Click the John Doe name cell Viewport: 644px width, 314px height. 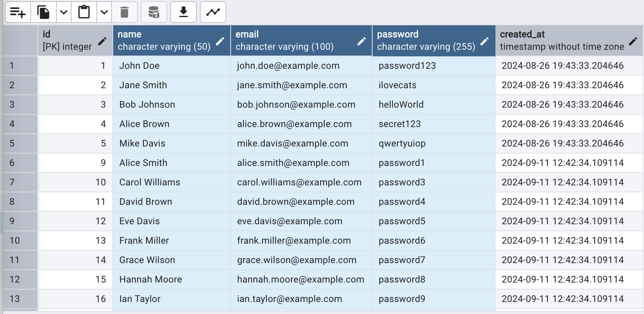[x=171, y=66]
